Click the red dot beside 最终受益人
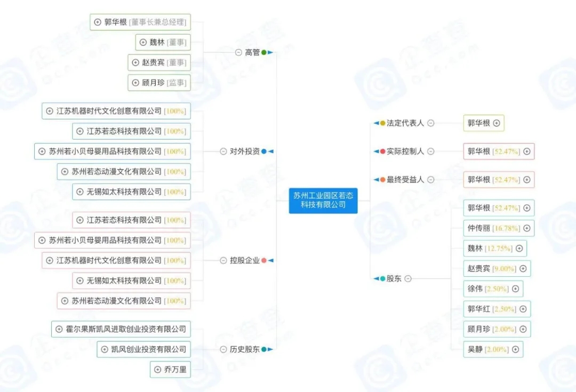Image resolution: width=576 pixels, height=392 pixels. pyautogui.click(x=382, y=180)
